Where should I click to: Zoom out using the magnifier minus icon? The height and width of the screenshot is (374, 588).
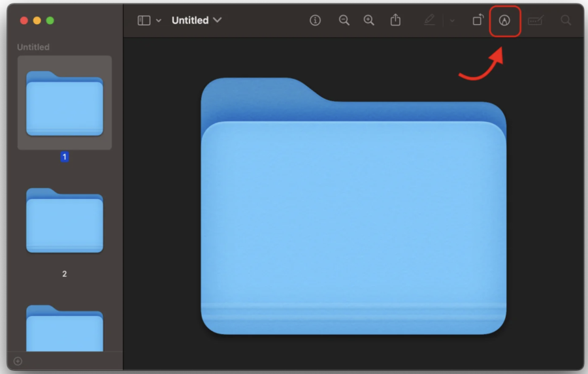point(344,21)
